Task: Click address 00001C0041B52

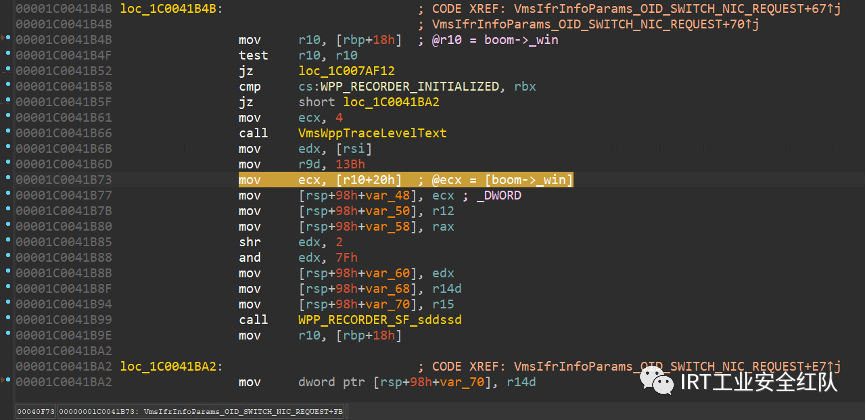Action: (64, 71)
